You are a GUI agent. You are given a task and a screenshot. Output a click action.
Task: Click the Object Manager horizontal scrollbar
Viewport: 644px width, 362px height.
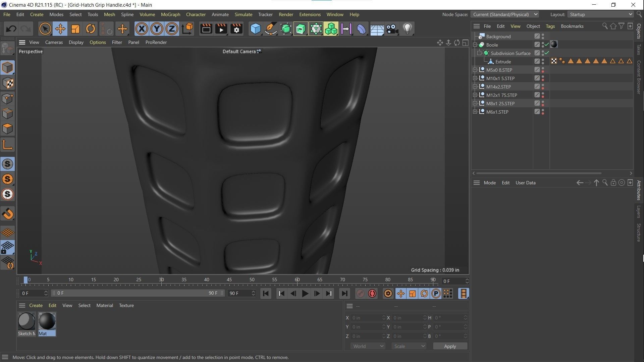click(x=538, y=173)
